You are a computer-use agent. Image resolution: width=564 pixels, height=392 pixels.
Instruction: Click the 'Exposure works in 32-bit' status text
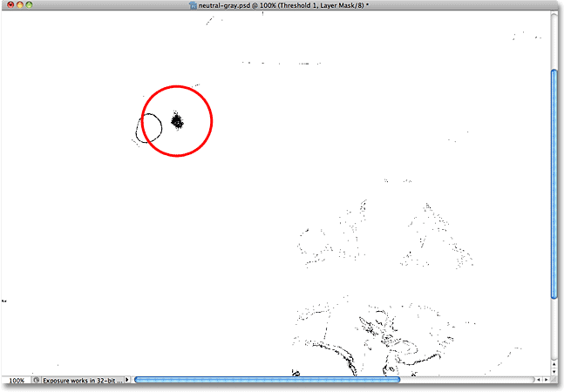coord(82,380)
